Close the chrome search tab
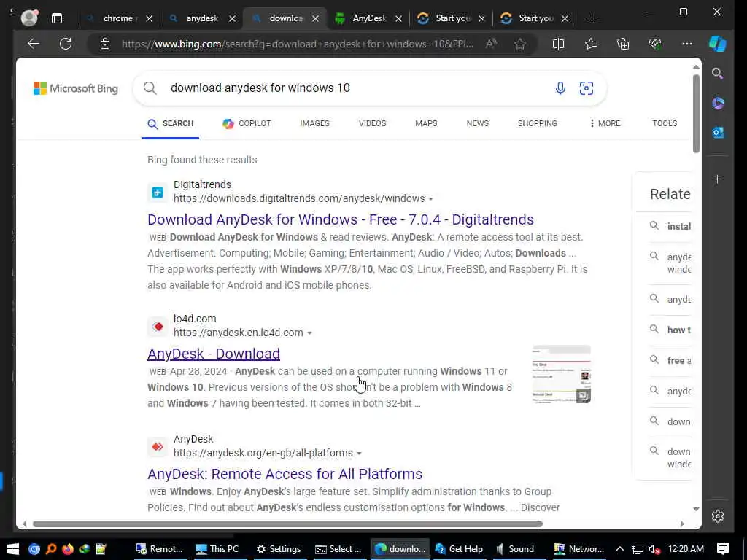Image resolution: width=747 pixels, height=560 pixels. click(149, 18)
